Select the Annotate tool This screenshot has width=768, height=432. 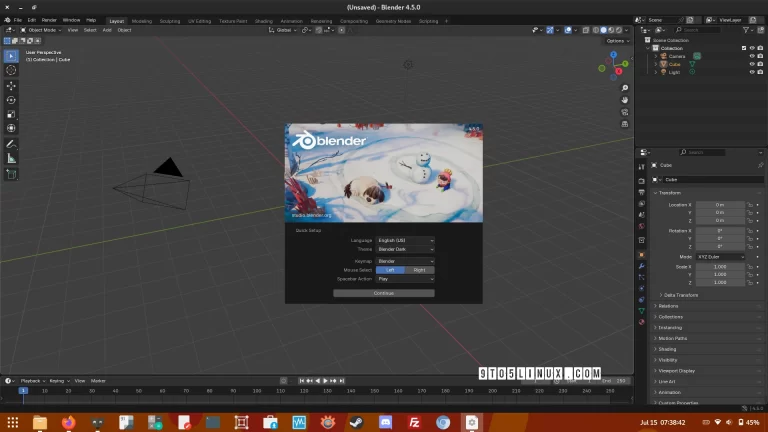click(x=11, y=144)
